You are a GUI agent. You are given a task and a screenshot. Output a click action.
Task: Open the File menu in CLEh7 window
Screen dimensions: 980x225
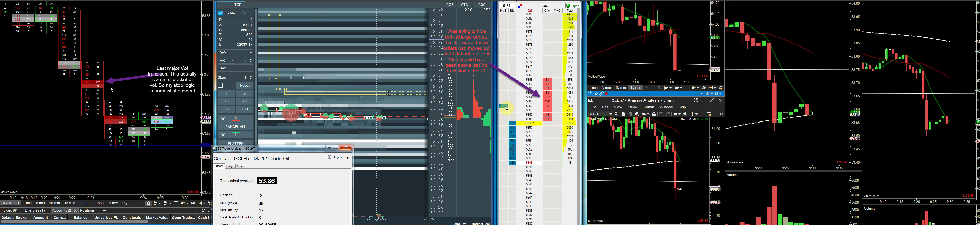[x=593, y=107]
